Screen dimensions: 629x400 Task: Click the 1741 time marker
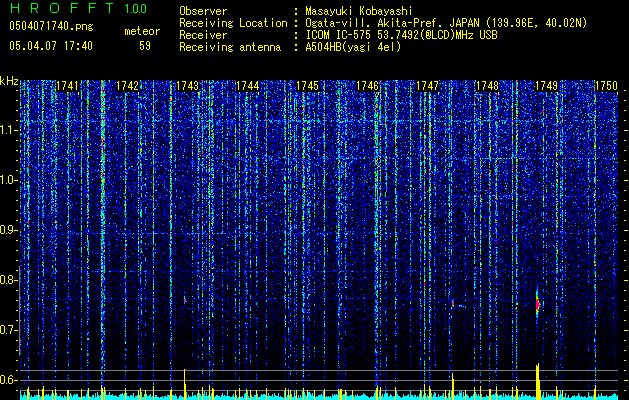67,86
